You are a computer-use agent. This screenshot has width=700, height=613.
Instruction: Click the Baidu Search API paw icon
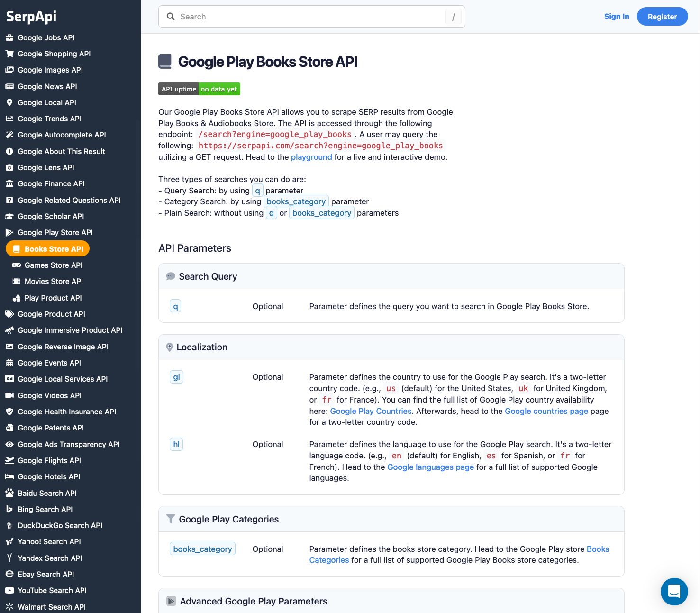pos(9,493)
